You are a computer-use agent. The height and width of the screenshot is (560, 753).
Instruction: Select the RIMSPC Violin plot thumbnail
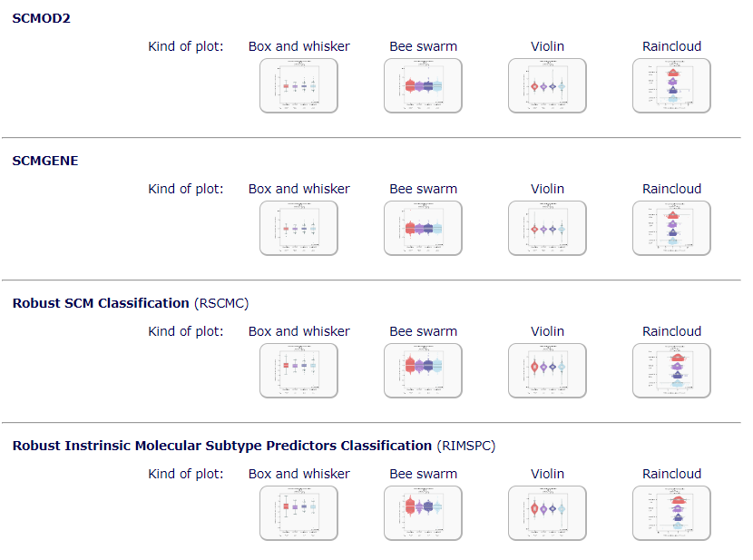tap(547, 514)
